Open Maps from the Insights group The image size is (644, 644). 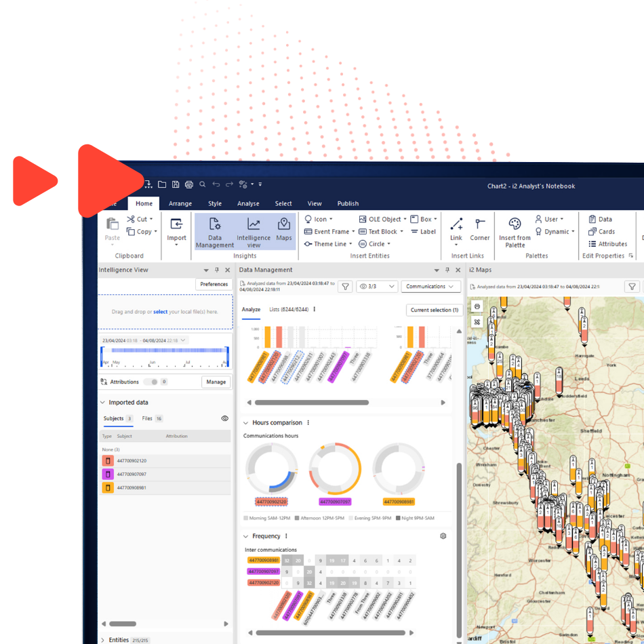(284, 227)
